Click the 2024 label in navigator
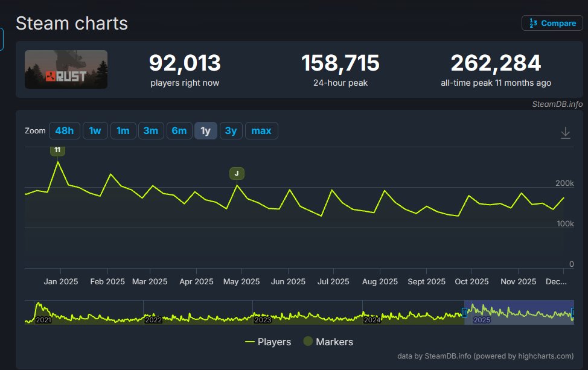588x370 pixels. pos(372,320)
